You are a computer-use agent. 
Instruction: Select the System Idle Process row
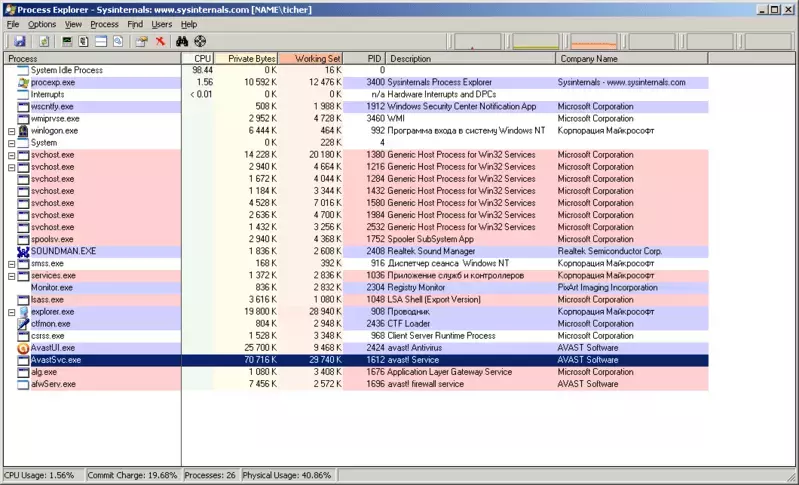point(356,70)
